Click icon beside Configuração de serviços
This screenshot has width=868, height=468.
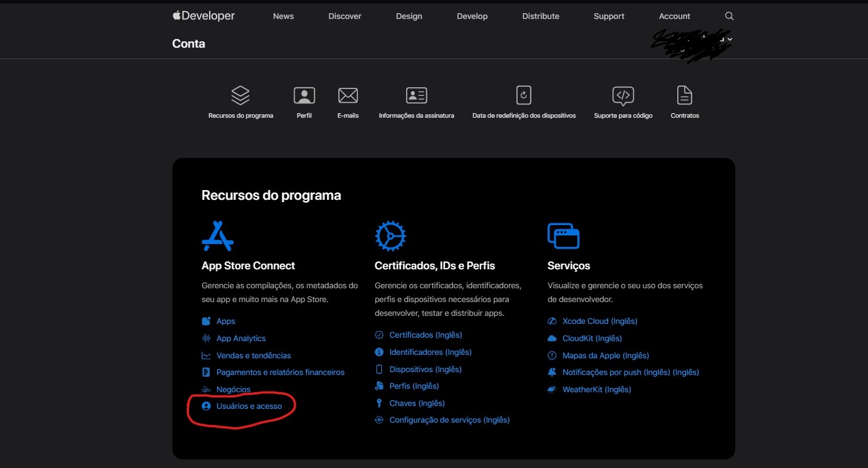[x=379, y=420]
